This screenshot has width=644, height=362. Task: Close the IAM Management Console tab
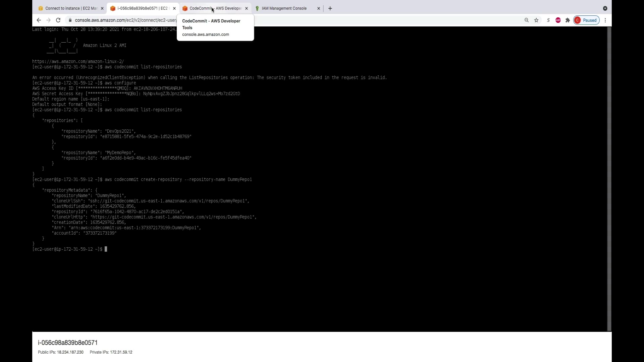click(x=319, y=8)
